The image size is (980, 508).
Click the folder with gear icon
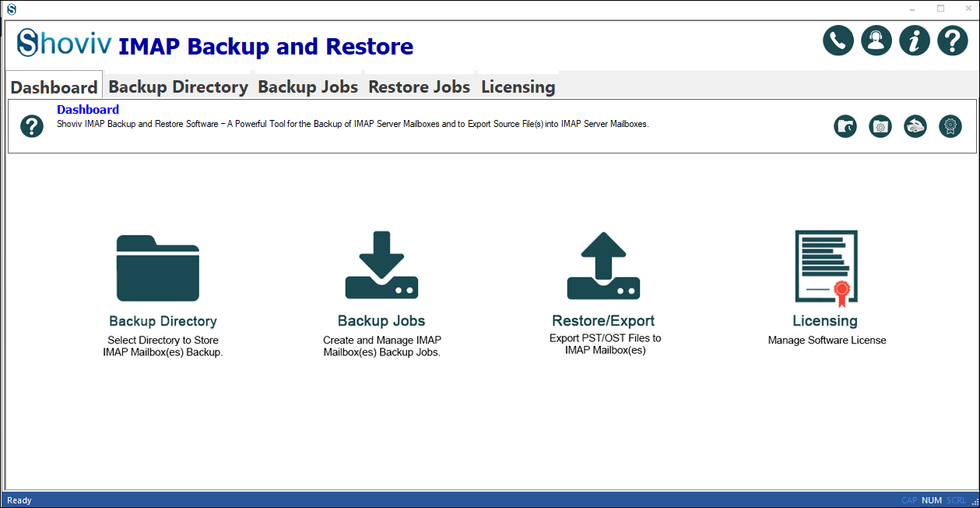pyautogui.click(x=880, y=126)
